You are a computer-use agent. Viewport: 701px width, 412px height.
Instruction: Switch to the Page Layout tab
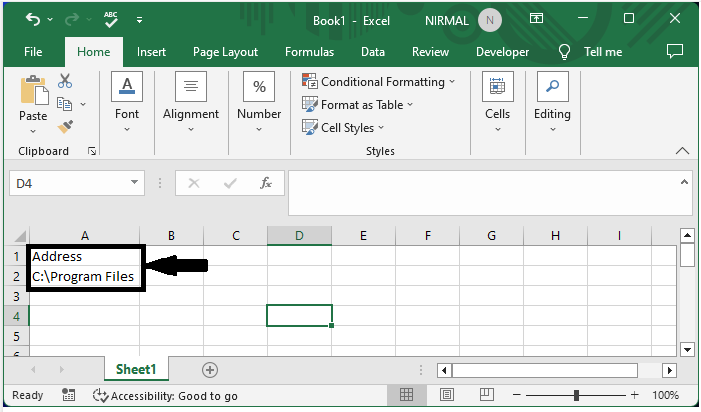coord(225,52)
